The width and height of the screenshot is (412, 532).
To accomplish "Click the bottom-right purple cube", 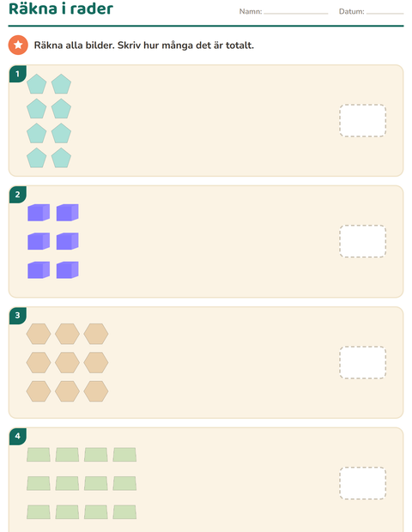I will click(x=68, y=270).
